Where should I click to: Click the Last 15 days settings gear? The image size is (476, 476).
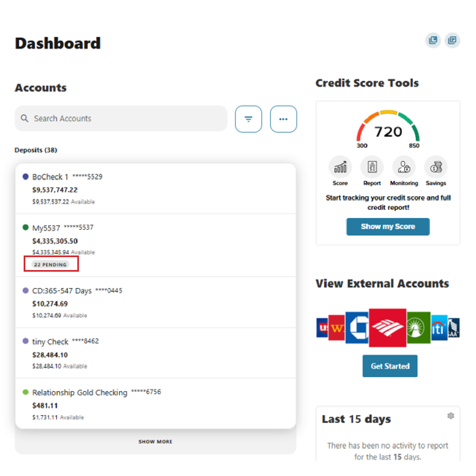tap(451, 416)
